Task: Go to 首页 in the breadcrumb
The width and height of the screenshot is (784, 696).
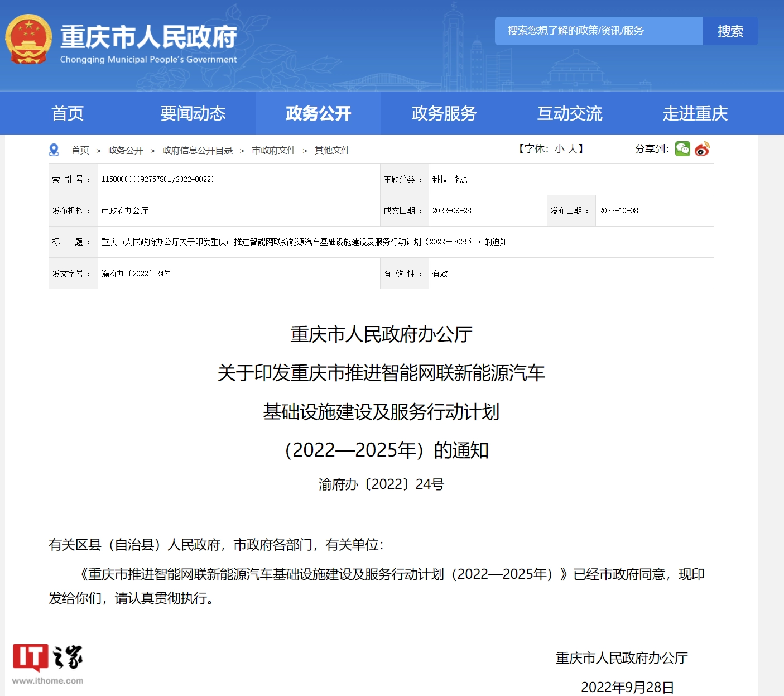Action: pos(80,150)
